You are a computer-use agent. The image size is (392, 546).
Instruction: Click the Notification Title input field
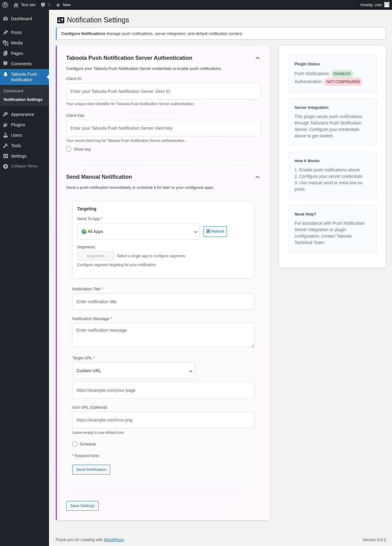coord(164,302)
